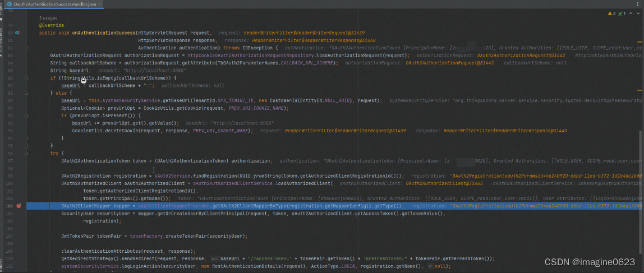Click token.getPrincipal().getName() on line 102

(125, 198)
